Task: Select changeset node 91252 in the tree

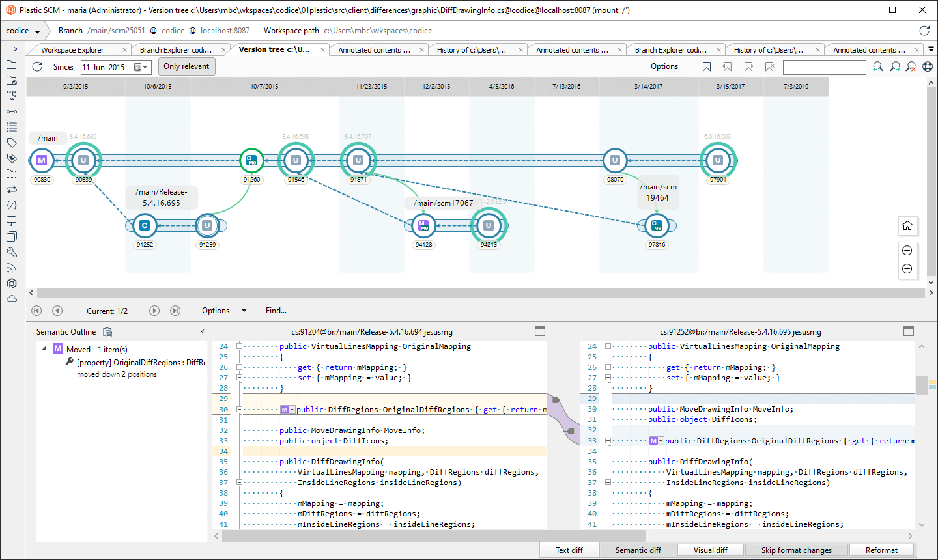Action: point(145,226)
